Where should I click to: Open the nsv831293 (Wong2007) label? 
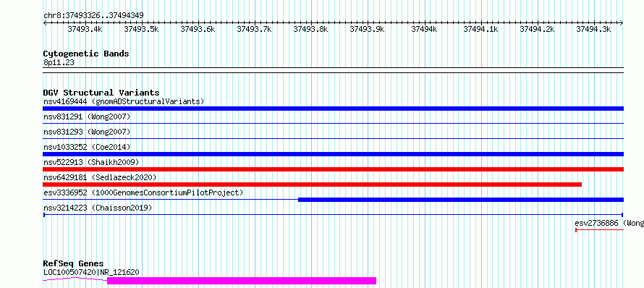[x=87, y=132]
